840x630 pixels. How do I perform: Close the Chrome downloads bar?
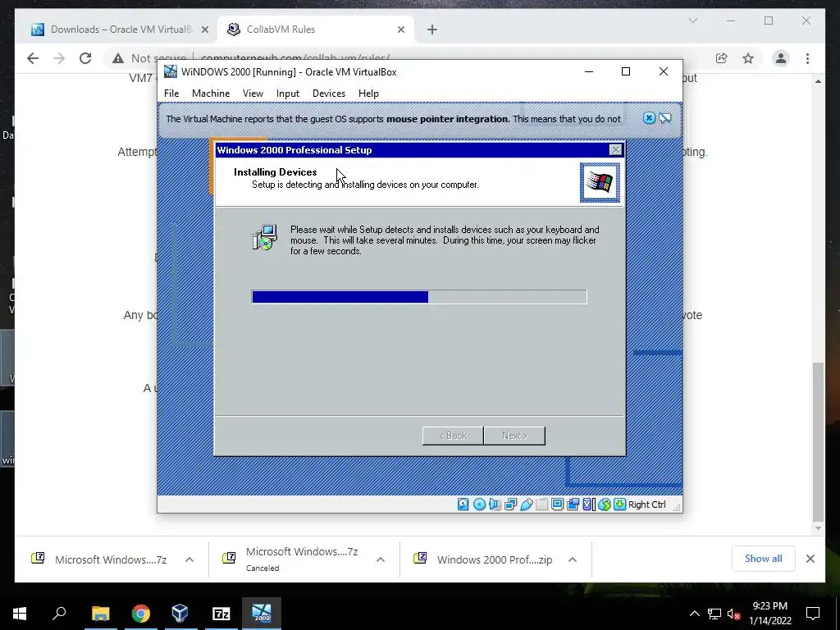coord(810,559)
